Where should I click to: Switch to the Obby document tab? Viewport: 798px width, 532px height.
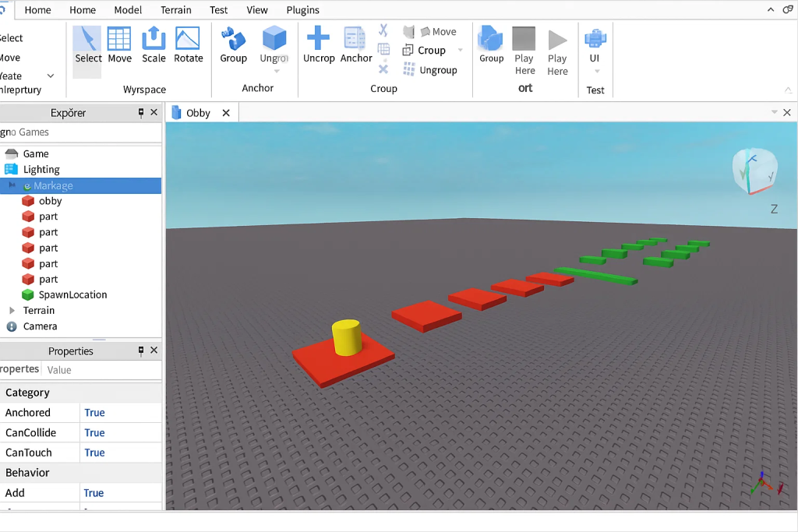[x=198, y=113]
